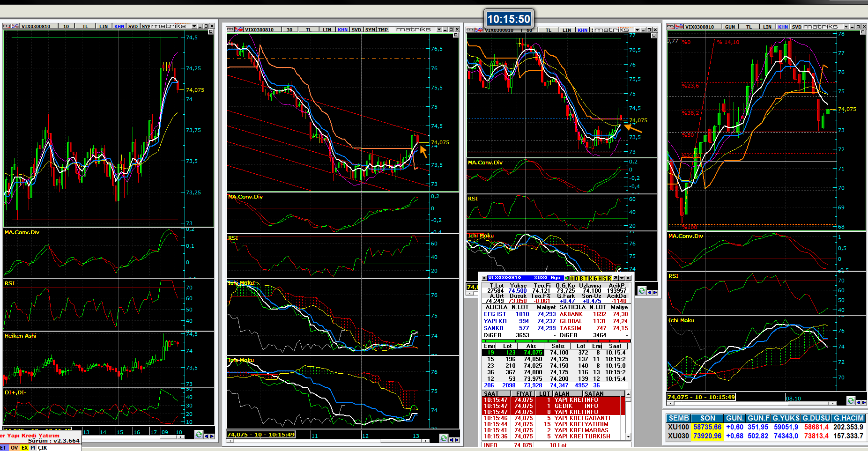Click the refresh icon in the 30-minute chart
868x451 pixels.
(444, 438)
